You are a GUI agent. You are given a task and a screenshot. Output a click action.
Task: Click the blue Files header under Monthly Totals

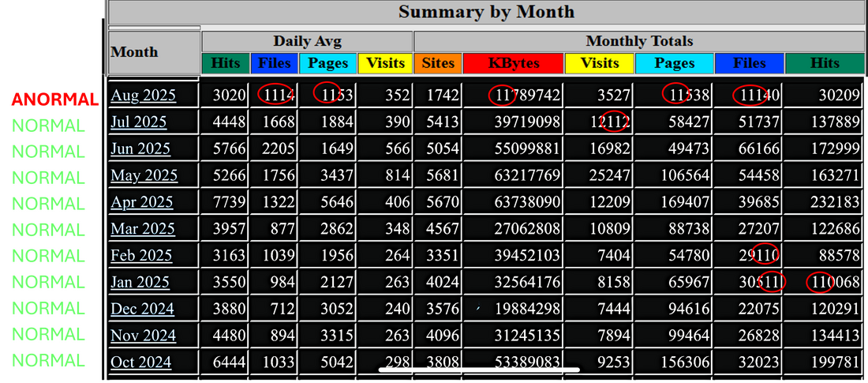tap(749, 63)
